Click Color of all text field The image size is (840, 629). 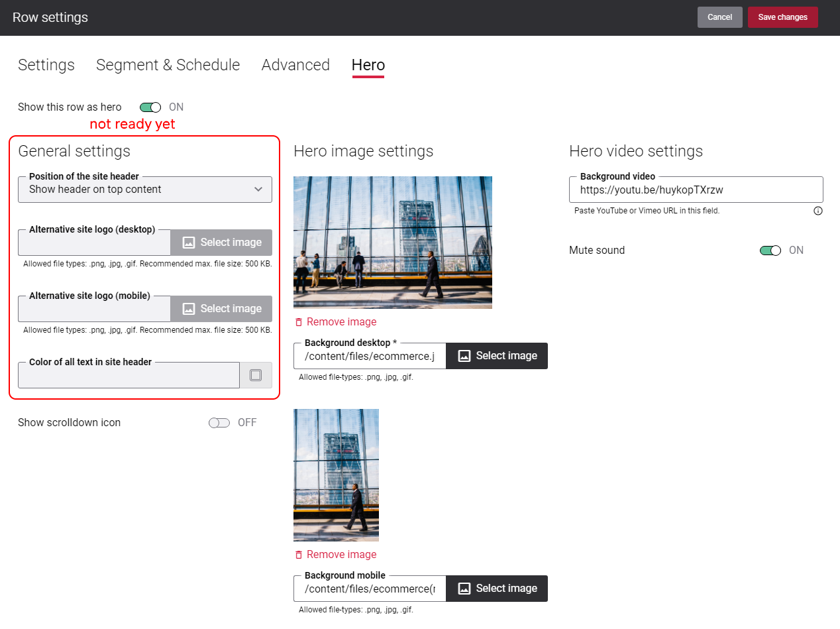pos(129,375)
